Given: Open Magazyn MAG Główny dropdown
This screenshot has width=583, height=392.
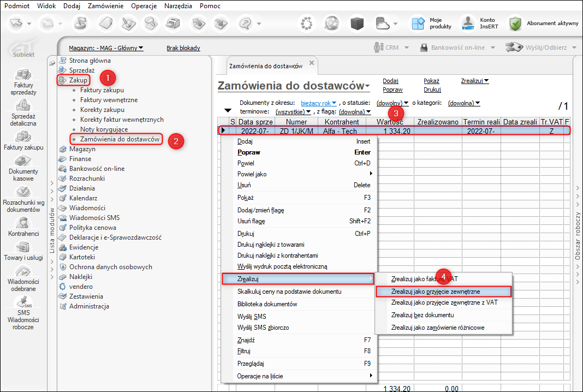Looking at the screenshot, I should (106, 48).
